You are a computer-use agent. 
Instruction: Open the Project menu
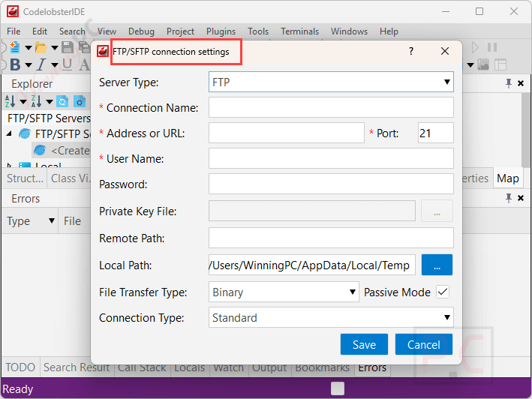point(180,31)
